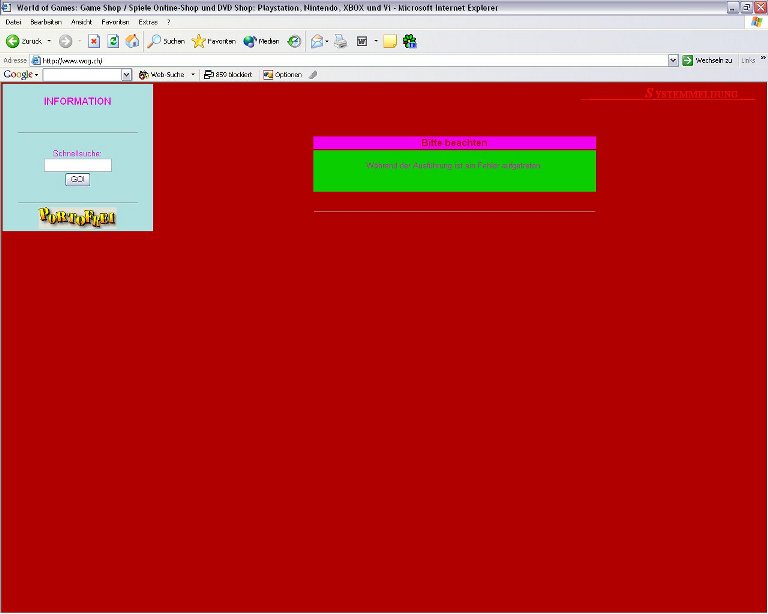This screenshot has height=614, width=768.
Task: Open Favoriten star in toolbar
Action: pos(213,41)
